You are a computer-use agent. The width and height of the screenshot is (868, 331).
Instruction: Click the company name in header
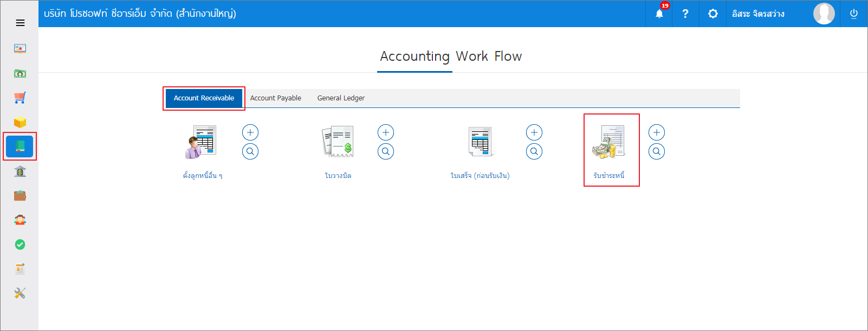tap(140, 13)
